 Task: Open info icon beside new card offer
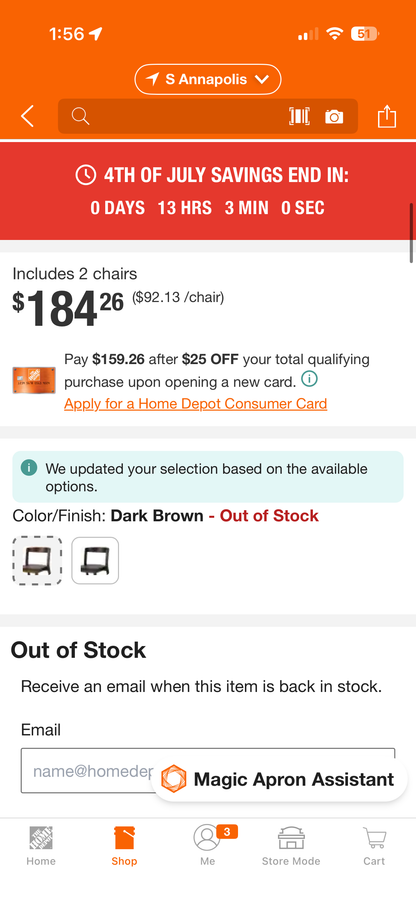pos(309,380)
